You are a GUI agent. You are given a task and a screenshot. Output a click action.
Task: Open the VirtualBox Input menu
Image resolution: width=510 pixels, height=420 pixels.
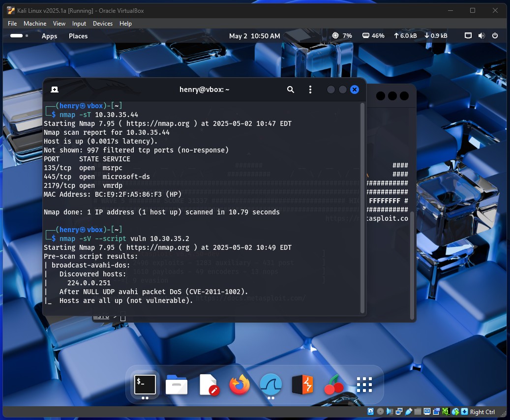79,24
